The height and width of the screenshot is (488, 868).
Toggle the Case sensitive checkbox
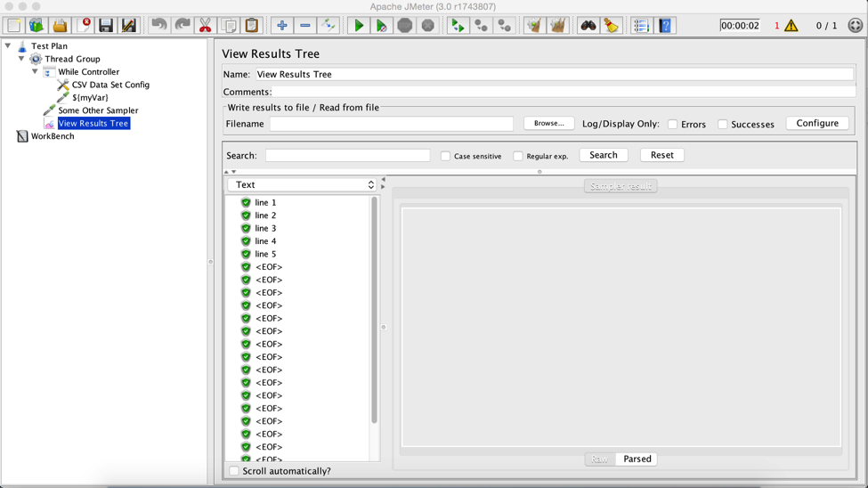click(x=446, y=156)
